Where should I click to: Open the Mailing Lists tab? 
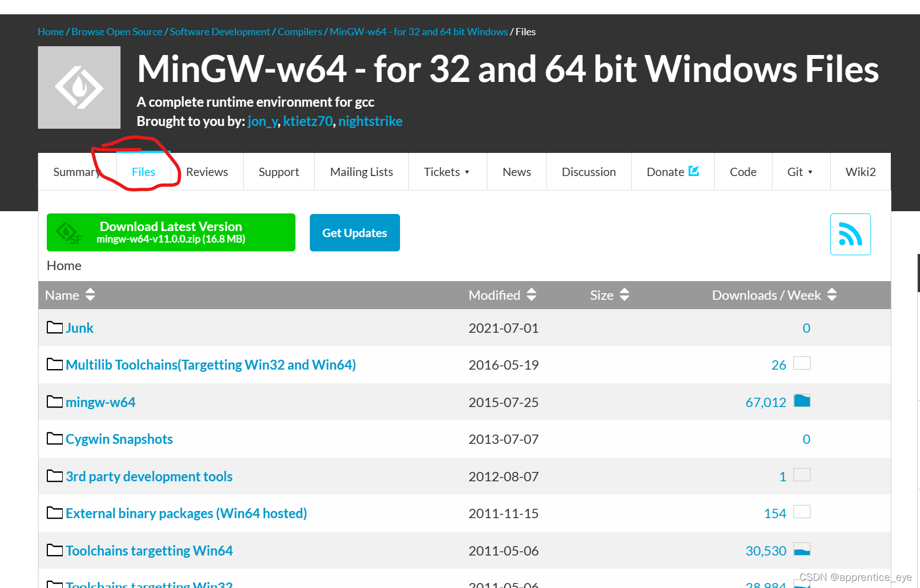(362, 172)
